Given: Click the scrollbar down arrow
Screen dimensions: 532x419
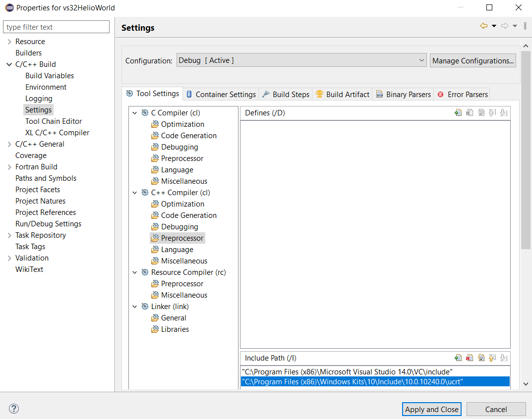Looking at the screenshot, I should point(526,384).
